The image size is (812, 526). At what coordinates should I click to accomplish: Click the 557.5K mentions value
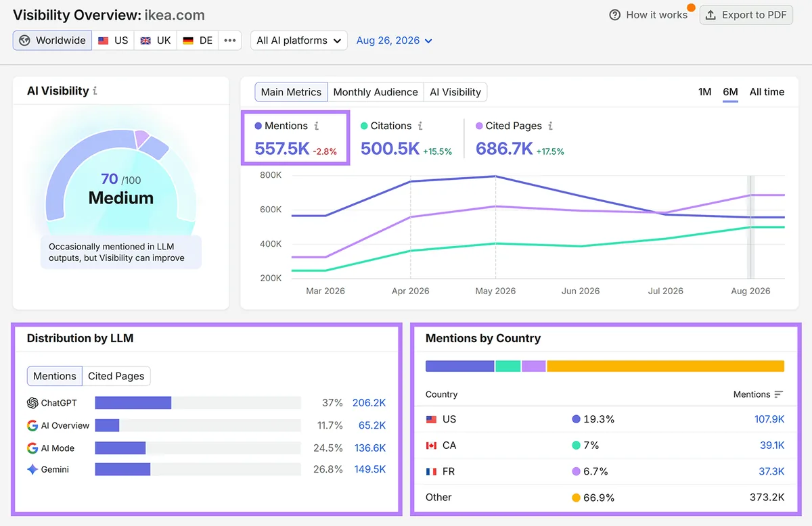pyautogui.click(x=281, y=148)
